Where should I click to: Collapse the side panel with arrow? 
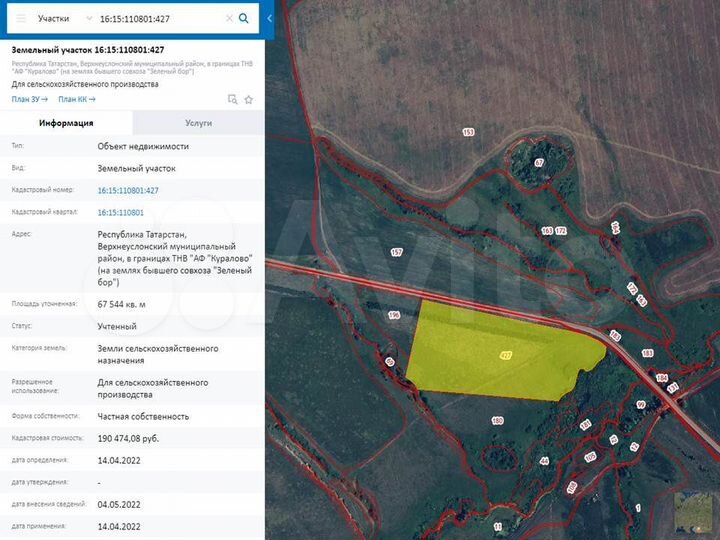click(x=269, y=18)
